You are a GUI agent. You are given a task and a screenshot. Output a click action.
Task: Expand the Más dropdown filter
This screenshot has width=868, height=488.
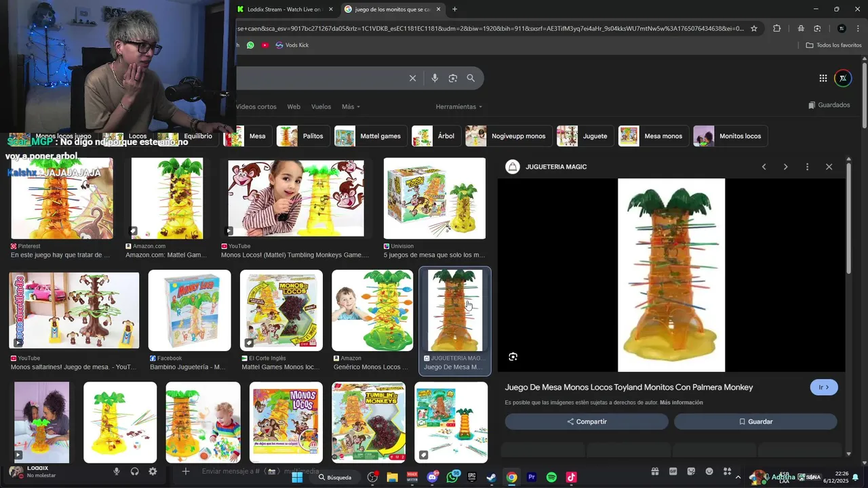pyautogui.click(x=351, y=107)
